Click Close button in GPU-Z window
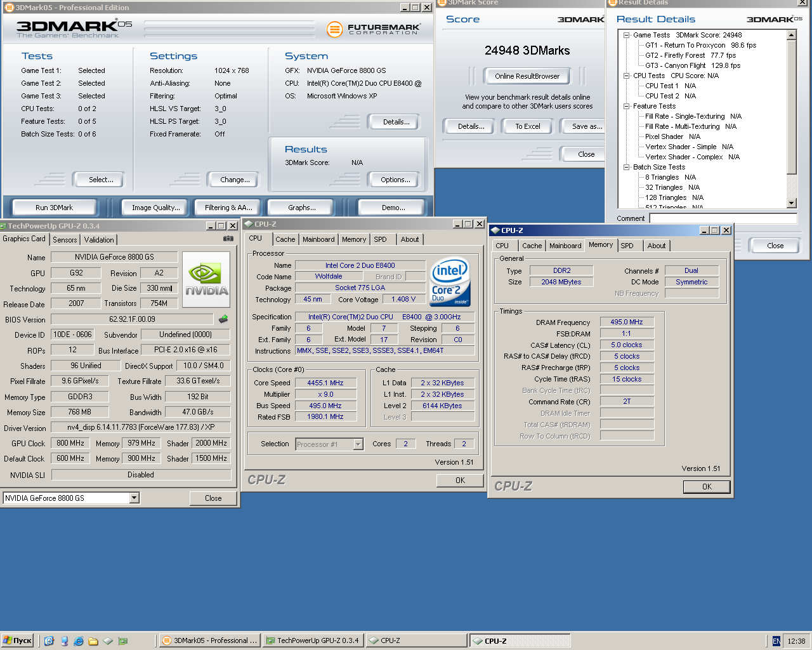 pyautogui.click(x=213, y=498)
